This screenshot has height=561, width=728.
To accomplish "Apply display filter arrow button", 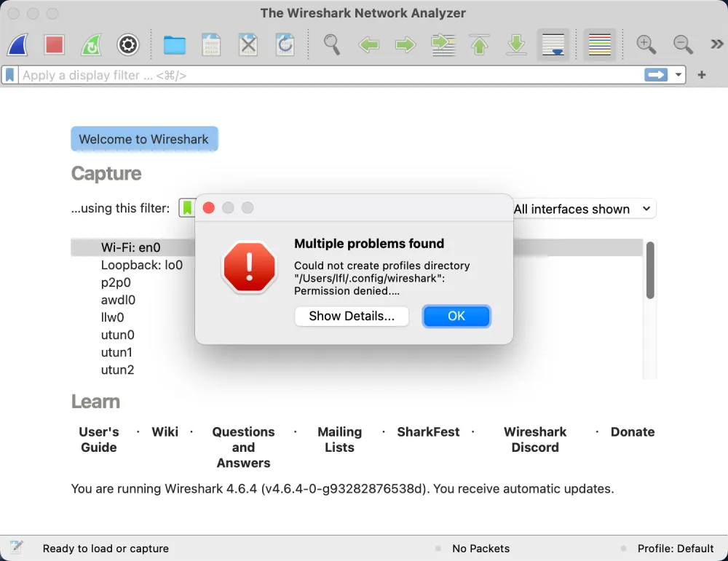I will (x=656, y=75).
